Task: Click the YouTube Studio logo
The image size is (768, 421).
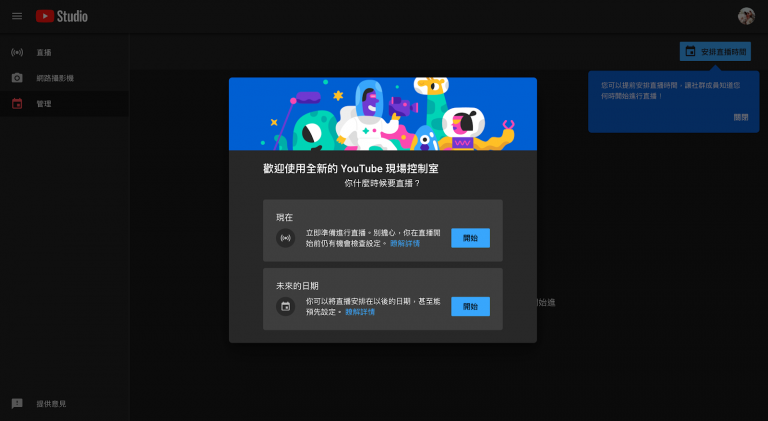Action: (x=62, y=16)
